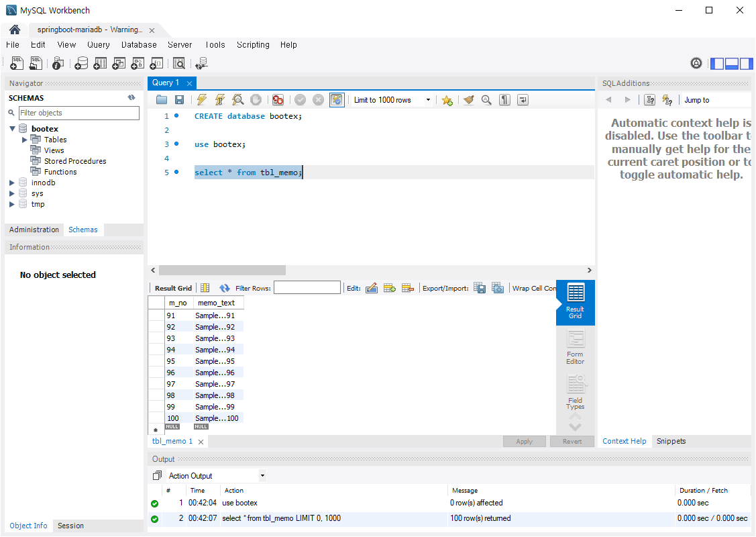
Task: Show the Field Types view
Action: [x=575, y=393]
